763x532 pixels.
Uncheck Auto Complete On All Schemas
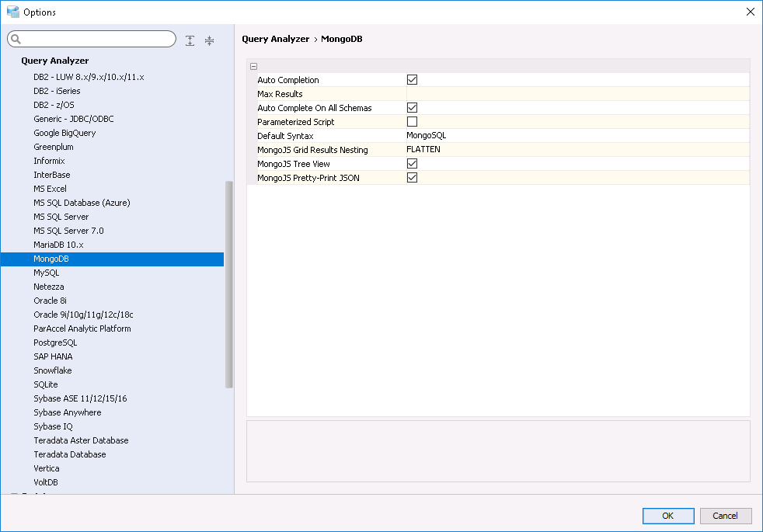click(413, 107)
